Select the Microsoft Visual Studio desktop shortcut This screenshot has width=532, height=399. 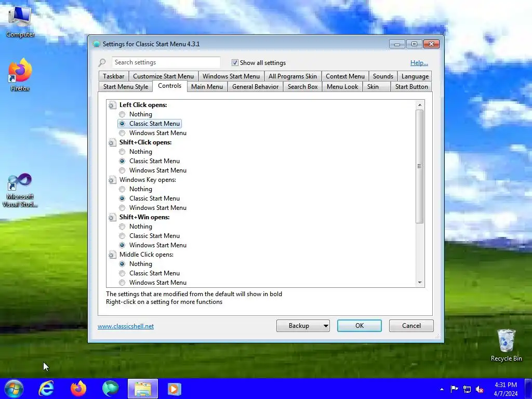pyautogui.click(x=20, y=190)
